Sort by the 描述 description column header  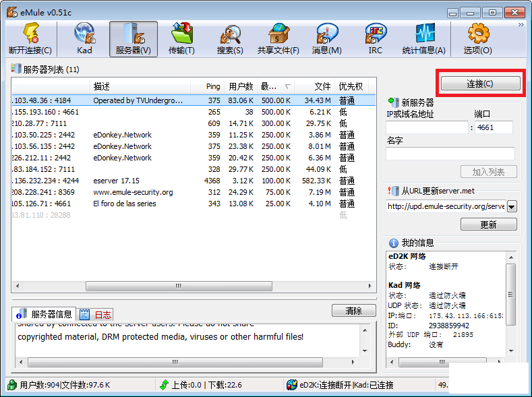point(140,86)
